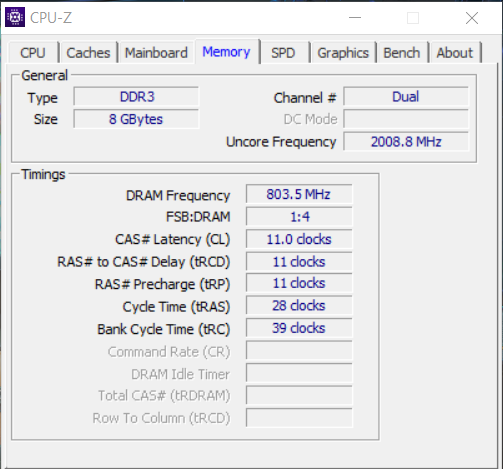
Task: Click the RAS# to CAS# Delay (tRCD) label
Action: point(144,262)
